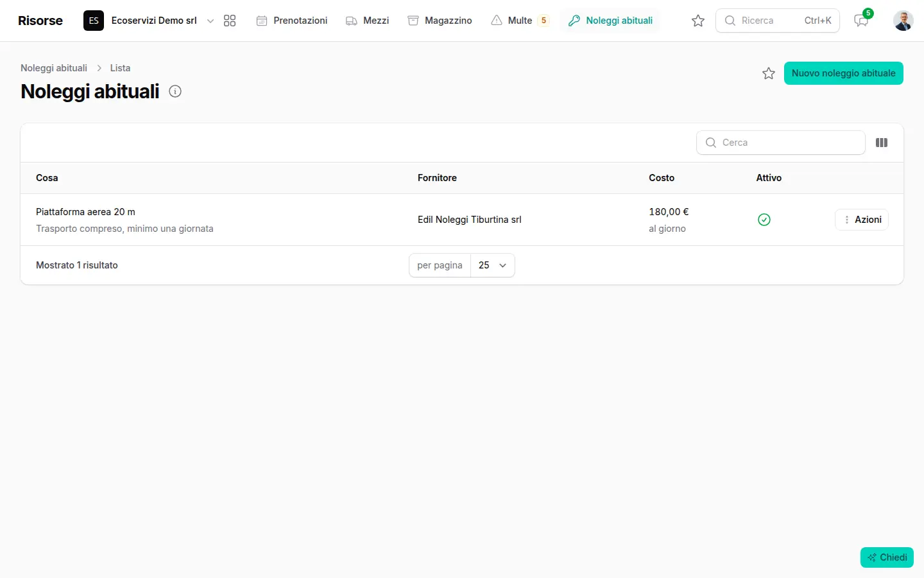Screen dimensions: 924x578
Task: Show info icon next to Noleggi abituali title
Action: click(x=175, y=91)
